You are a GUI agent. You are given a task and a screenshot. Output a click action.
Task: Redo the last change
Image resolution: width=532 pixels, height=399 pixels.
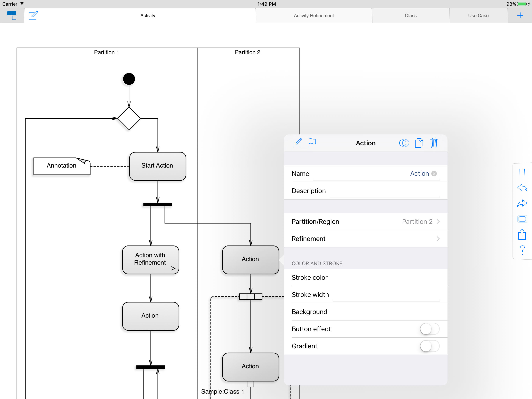pyautogui.click(x=522, y=203)
